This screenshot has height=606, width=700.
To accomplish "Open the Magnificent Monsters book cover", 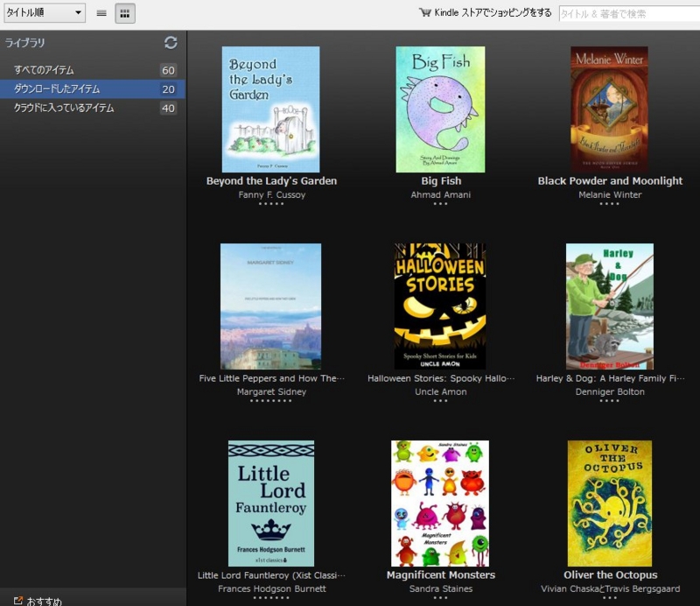I will pyautogui.click(x=440, y=504).
